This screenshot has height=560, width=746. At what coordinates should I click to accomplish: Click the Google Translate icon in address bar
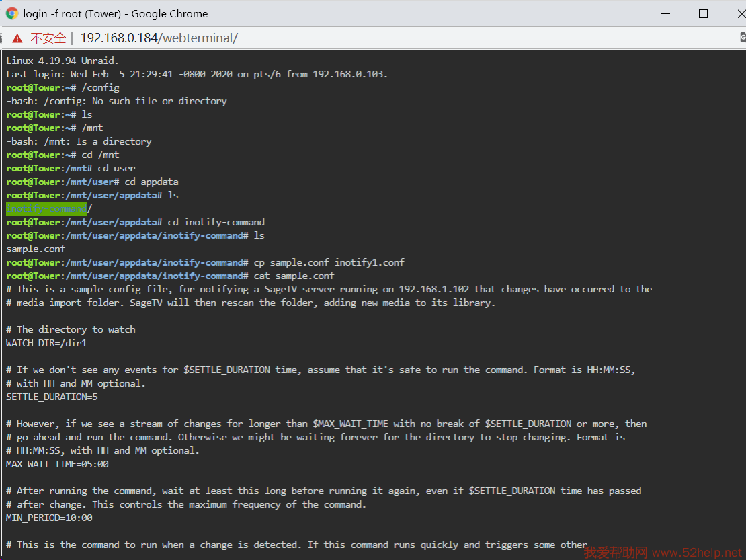[x=742, y=38]
